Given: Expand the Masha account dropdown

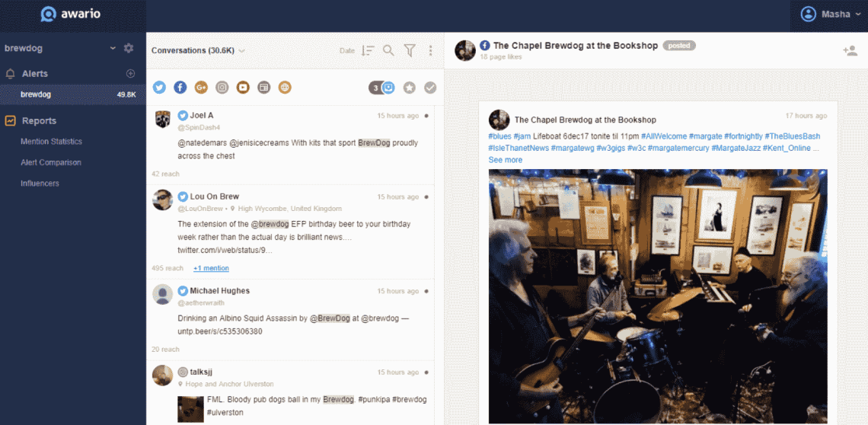Looking at the screenshot, I should click(x=858, y=14).
